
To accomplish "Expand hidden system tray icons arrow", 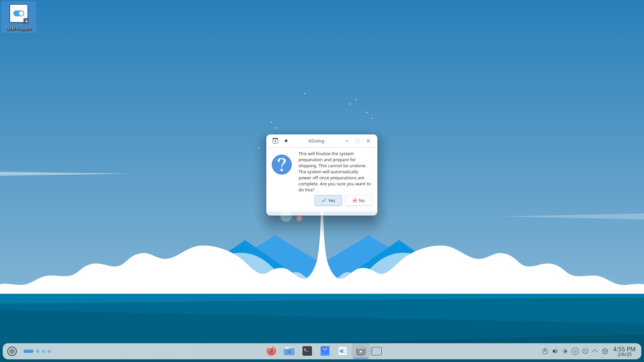I will pos(595,351).
